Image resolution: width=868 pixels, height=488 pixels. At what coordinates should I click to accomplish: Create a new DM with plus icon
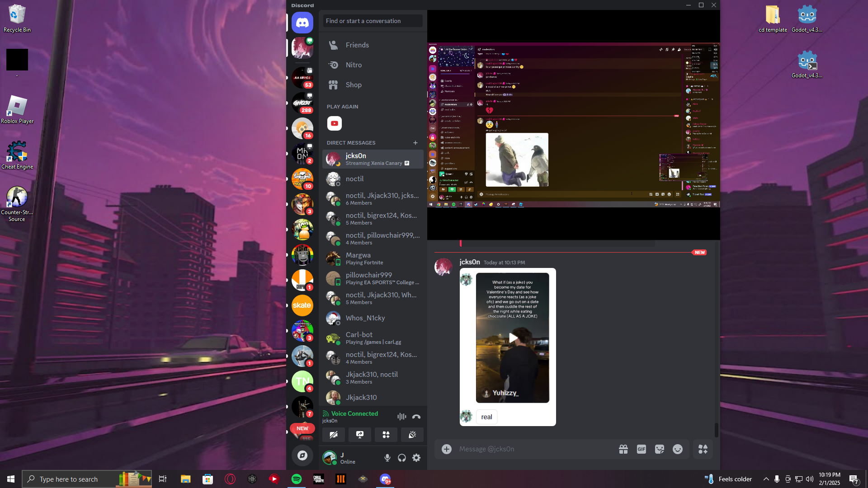click(x=415, y=143)
